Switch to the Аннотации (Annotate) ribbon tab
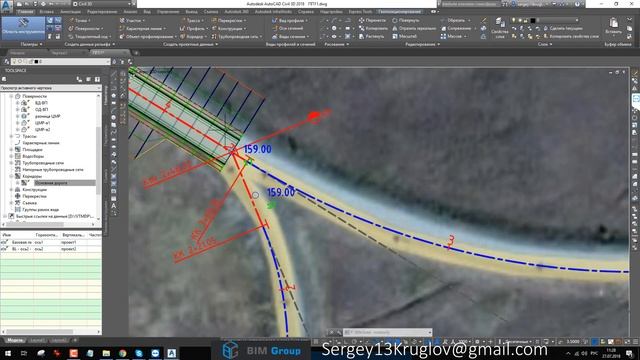The width and height of the screenshot is (640, 360). [x=71, y=12]
